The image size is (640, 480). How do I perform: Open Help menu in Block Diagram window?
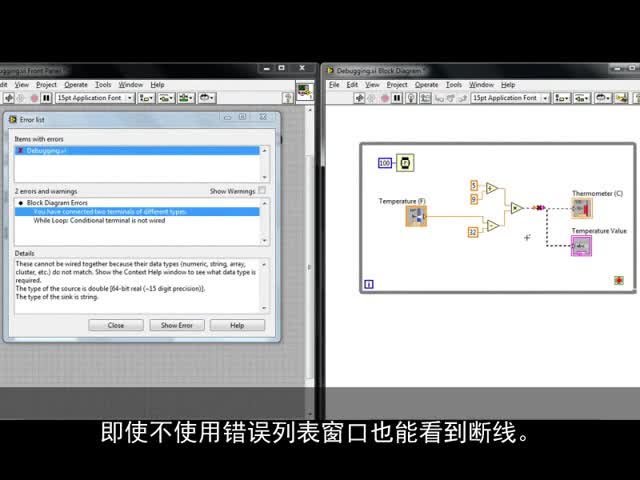point(508,84)
